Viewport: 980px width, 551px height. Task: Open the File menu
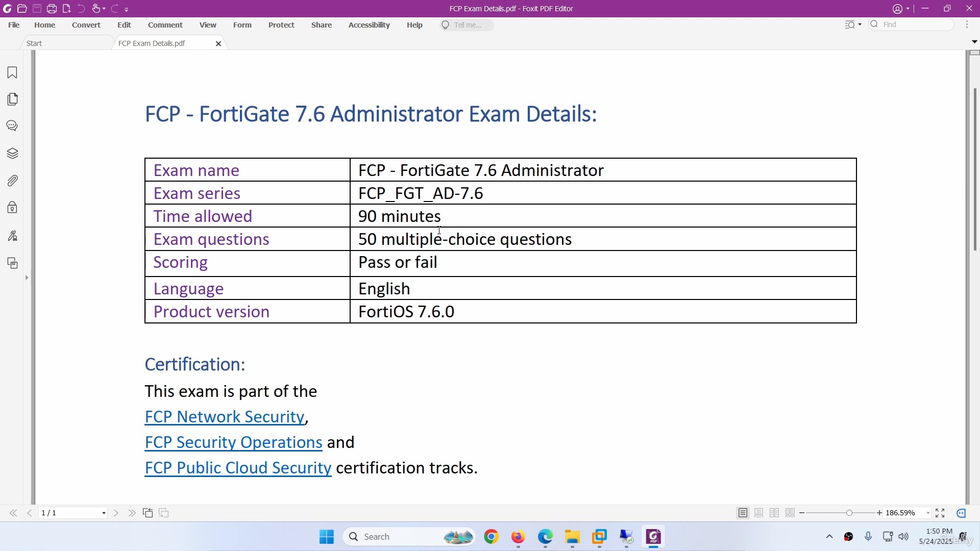(14, 25)
